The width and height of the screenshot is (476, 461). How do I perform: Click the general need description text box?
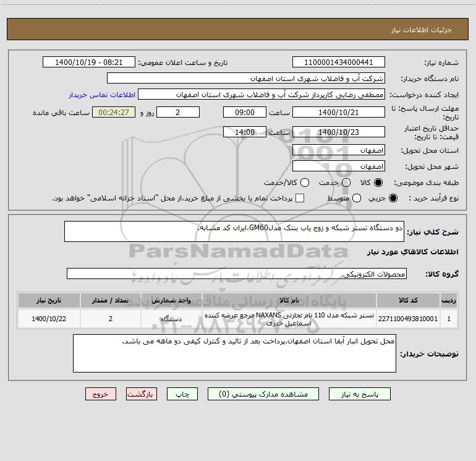[234, 231]
